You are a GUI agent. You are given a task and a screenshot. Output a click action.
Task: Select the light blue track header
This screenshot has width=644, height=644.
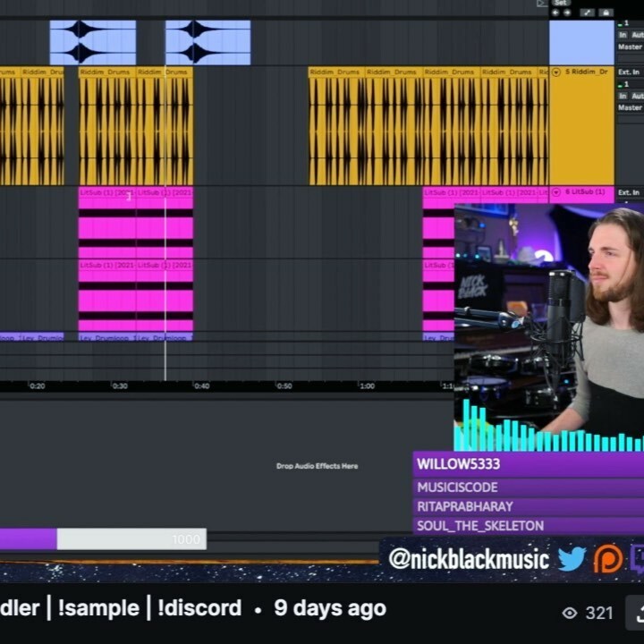tap(581, 42)
